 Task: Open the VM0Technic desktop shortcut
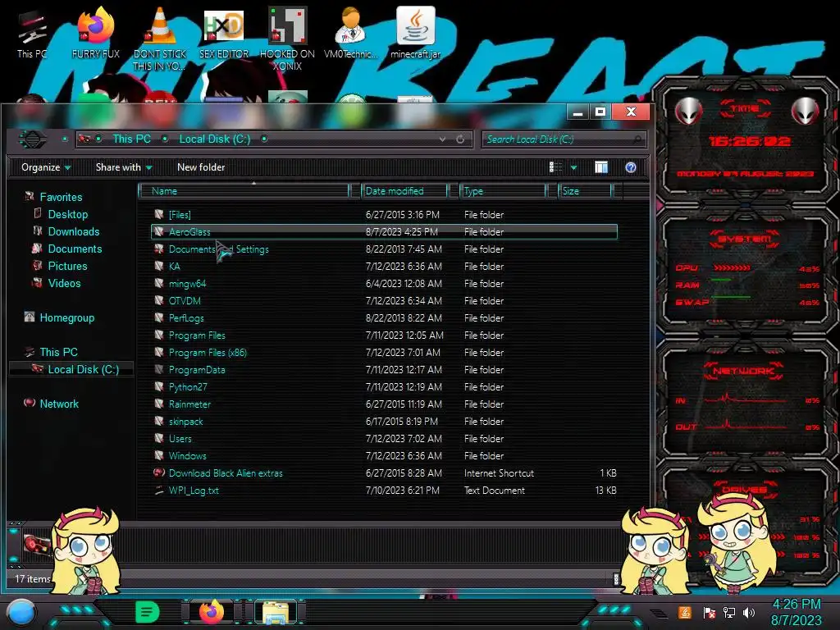351,34
